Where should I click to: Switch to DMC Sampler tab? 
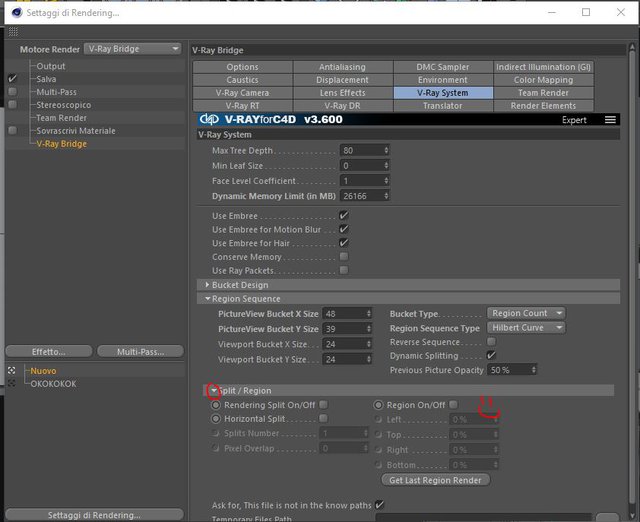443,67
